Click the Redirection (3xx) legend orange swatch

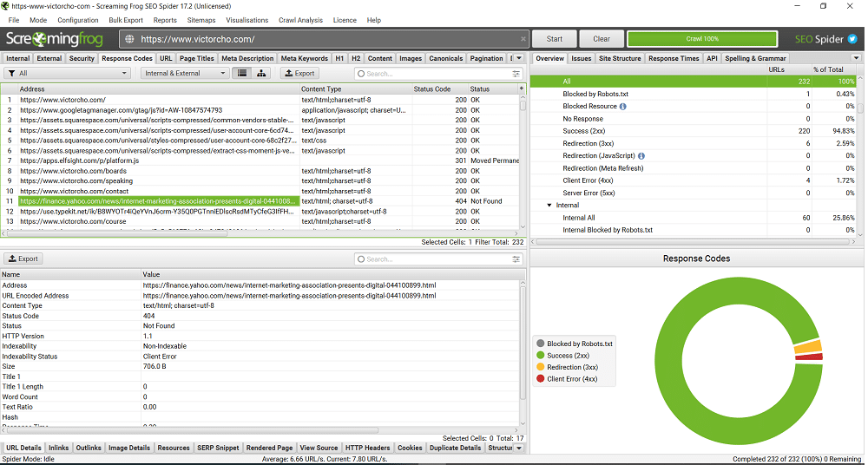point(540,367)
